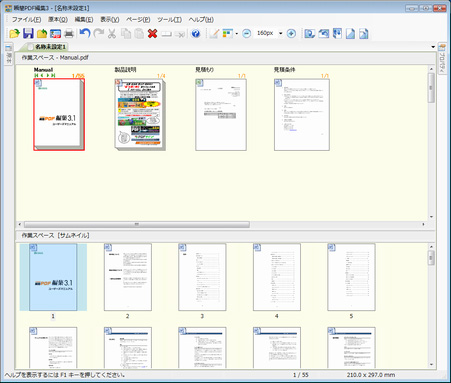Select page 2 thumbnail in workspace
This screenshot has width=451, height=383.
(128, 277)
